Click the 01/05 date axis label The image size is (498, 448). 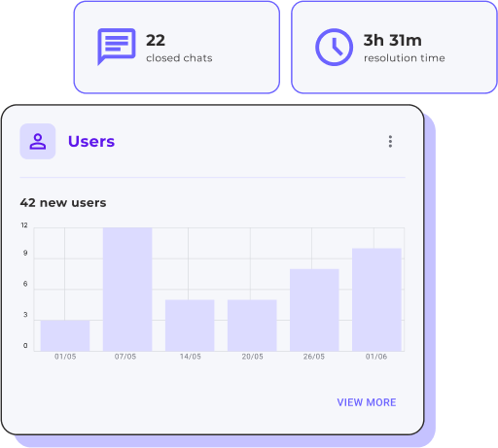65,357
